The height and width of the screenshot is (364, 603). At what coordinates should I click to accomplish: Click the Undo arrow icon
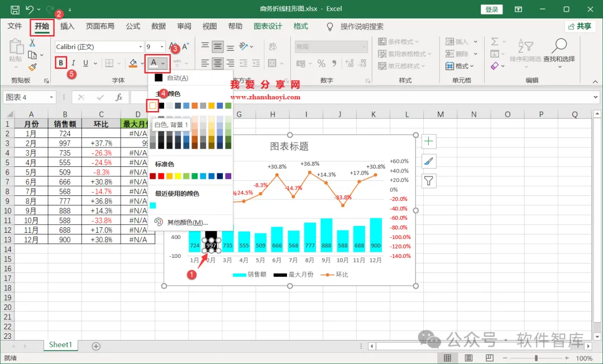coord(30,9)
